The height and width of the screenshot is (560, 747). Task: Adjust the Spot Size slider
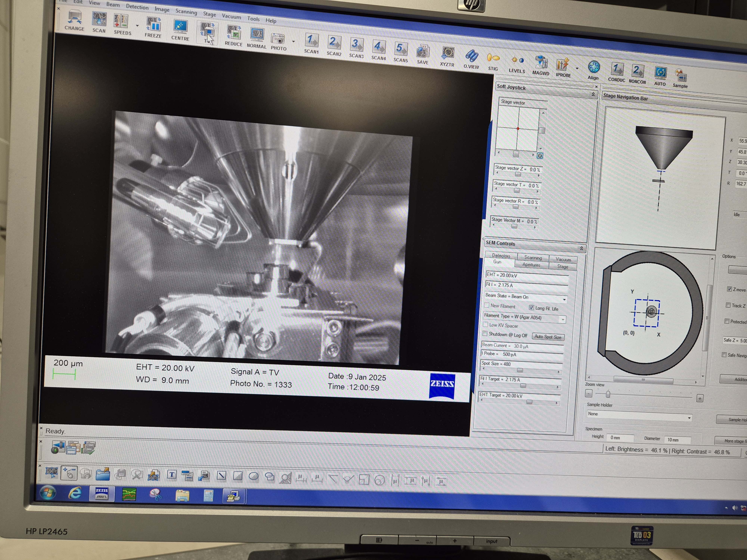pos(520,371)
